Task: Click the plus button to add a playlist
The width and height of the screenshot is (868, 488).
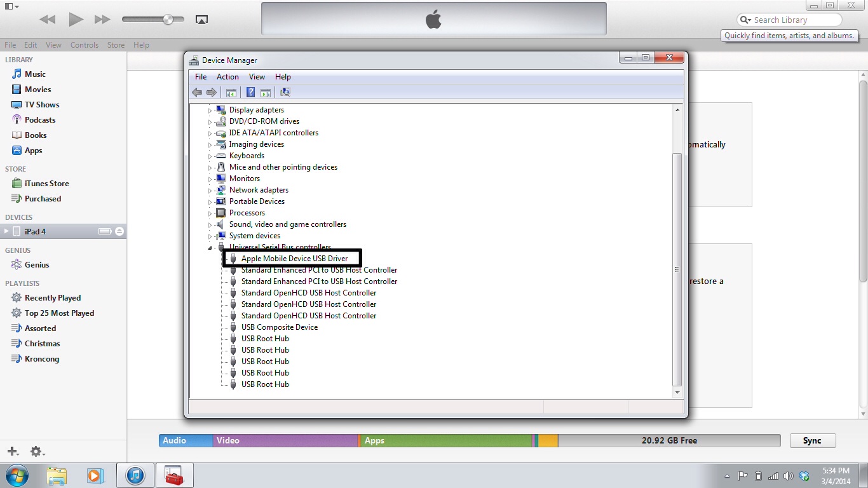Action: click(13, 451)
